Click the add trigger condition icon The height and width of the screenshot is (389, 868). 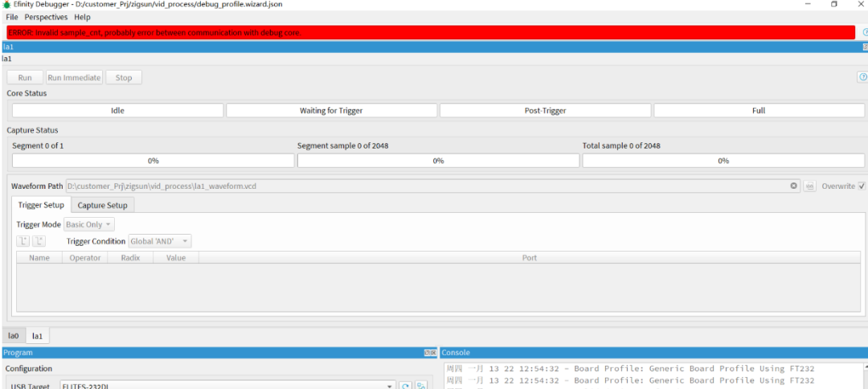click(x=23, y=241)
